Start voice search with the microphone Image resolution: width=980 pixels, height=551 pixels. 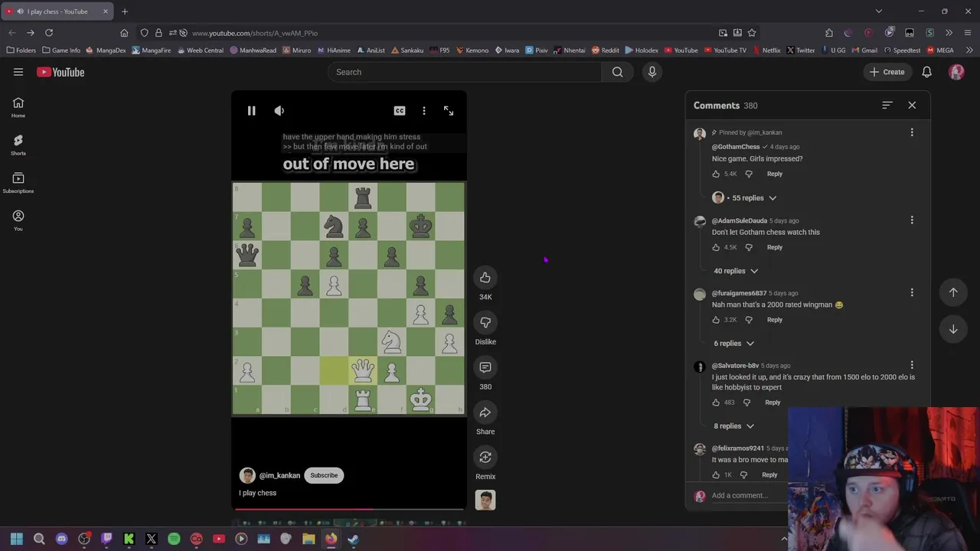click(652, 72)
